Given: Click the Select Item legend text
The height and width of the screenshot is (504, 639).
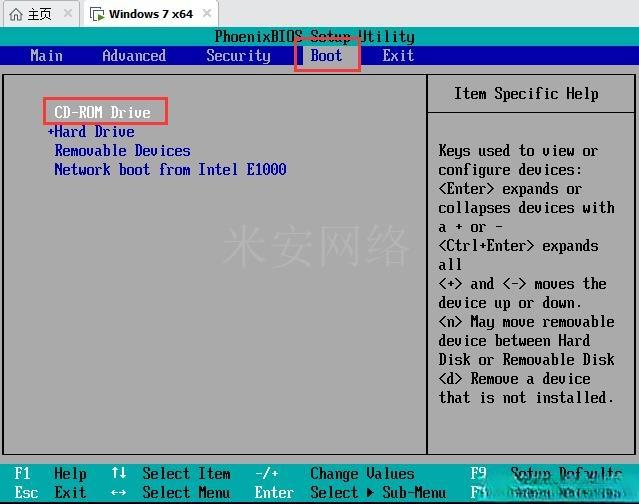Looking at the screenshot, I should click(x=186, y=473).
